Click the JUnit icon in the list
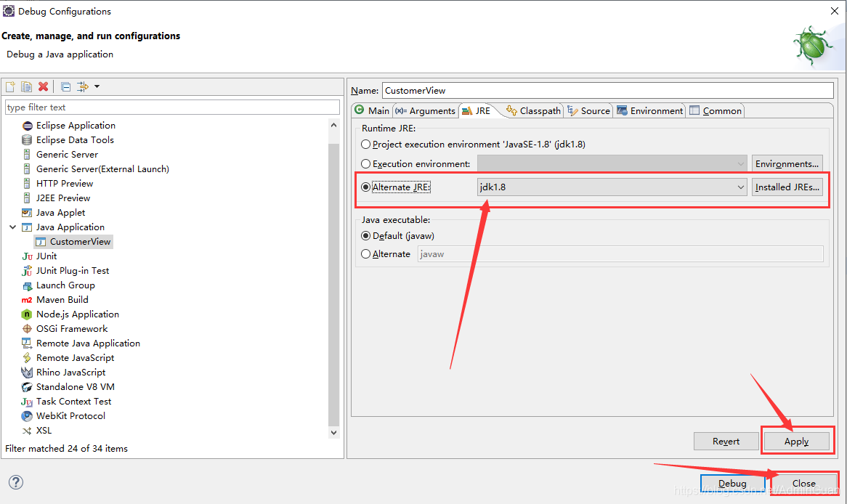The width and height of the screenshot is (847, 504). [27, 256]
